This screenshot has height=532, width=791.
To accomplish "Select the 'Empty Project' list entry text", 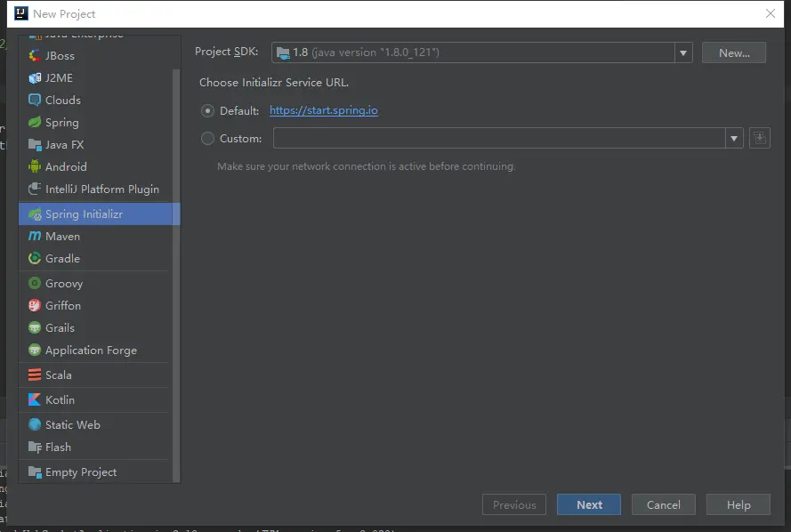I will click(x=81, y=472).
